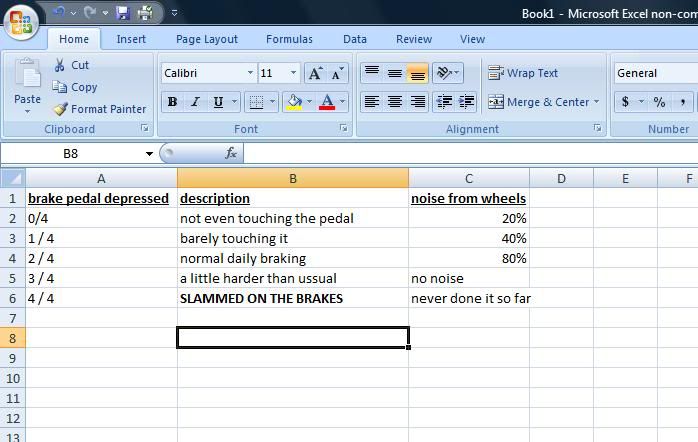Image resolution: width=698 pixels, height=442 pixels.
Task: Click the yellow Fill Color swatch
Action: pos(294,102)
